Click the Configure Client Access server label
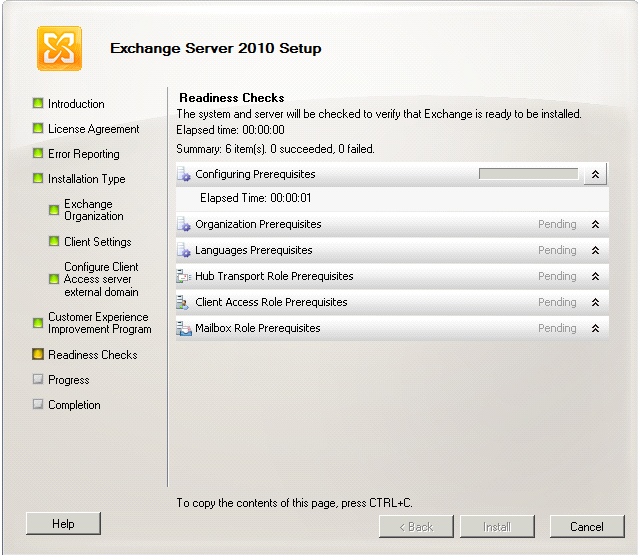This screenshot has height=555, width=638. (101, 279)
